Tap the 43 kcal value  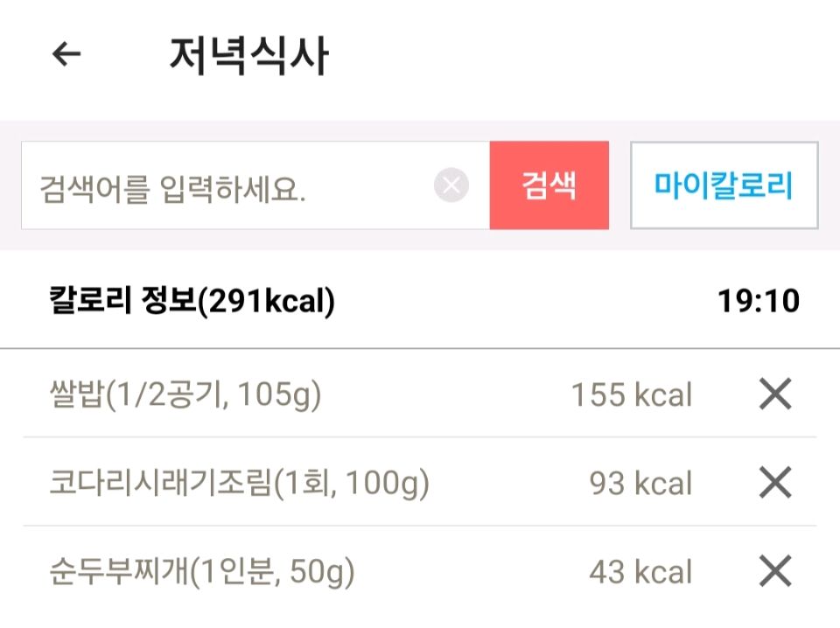pos(640,573)
